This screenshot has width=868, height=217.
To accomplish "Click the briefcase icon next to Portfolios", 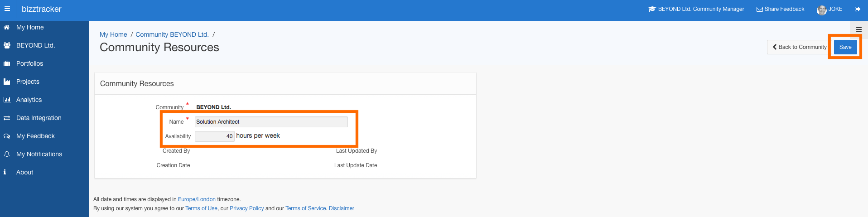I will click(x=7, y=63).
